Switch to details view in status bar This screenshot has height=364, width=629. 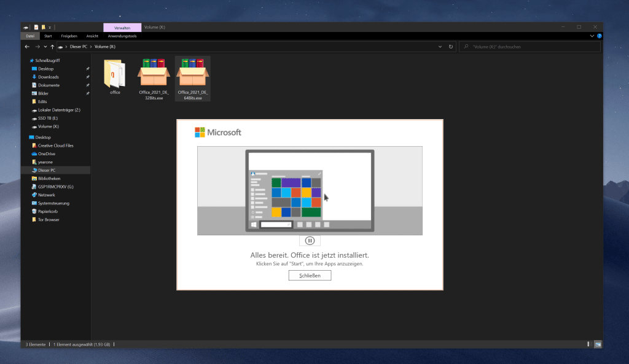(x=589, y=344)
